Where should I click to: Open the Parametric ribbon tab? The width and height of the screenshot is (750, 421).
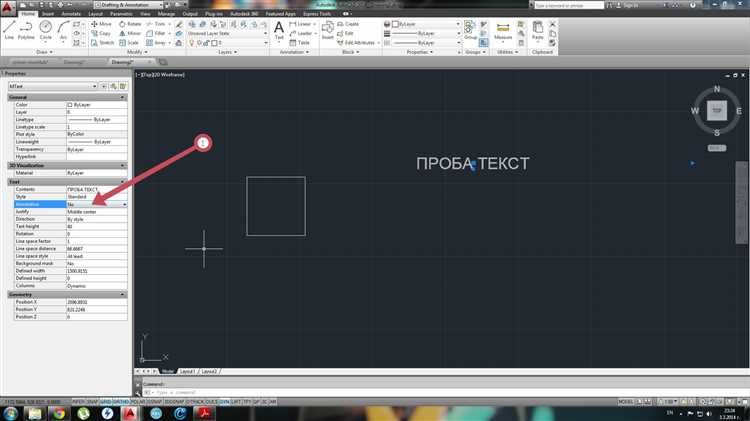click(121, 14)
